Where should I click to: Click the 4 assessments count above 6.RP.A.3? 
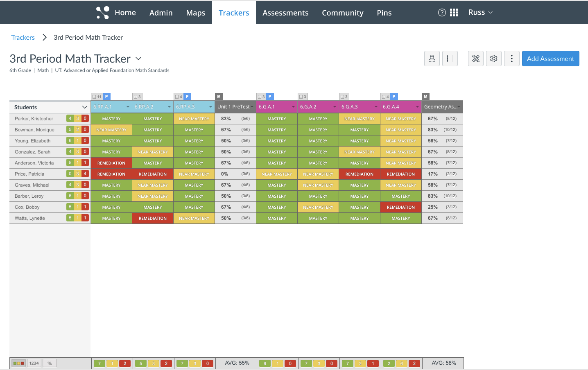tap(179, 97)
